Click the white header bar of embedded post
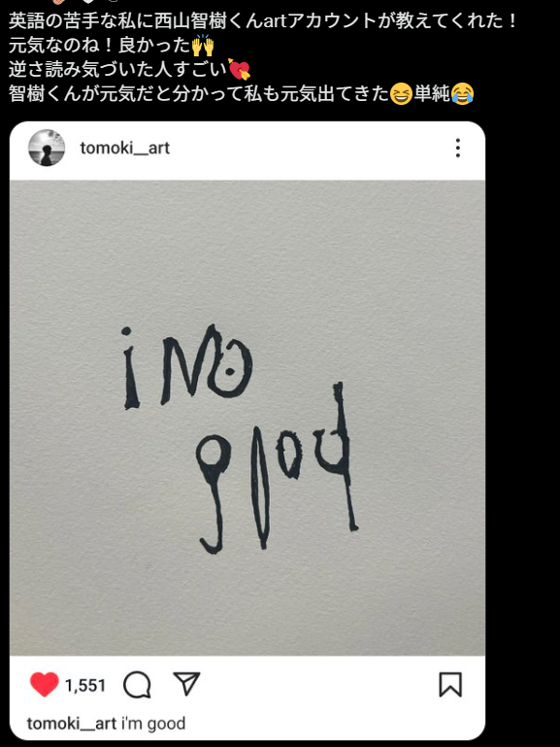Image resolution: width=560 pixels, height=747 pixels. [247, 151]
